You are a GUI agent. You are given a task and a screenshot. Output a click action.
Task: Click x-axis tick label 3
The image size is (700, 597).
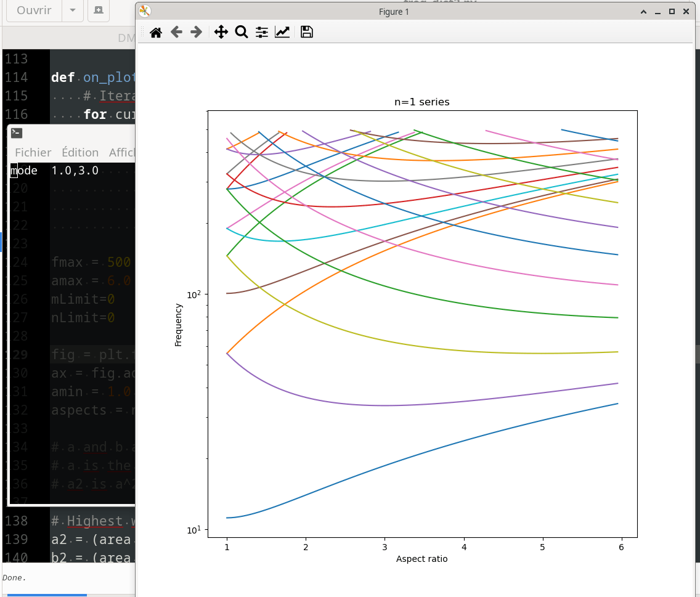385,547
